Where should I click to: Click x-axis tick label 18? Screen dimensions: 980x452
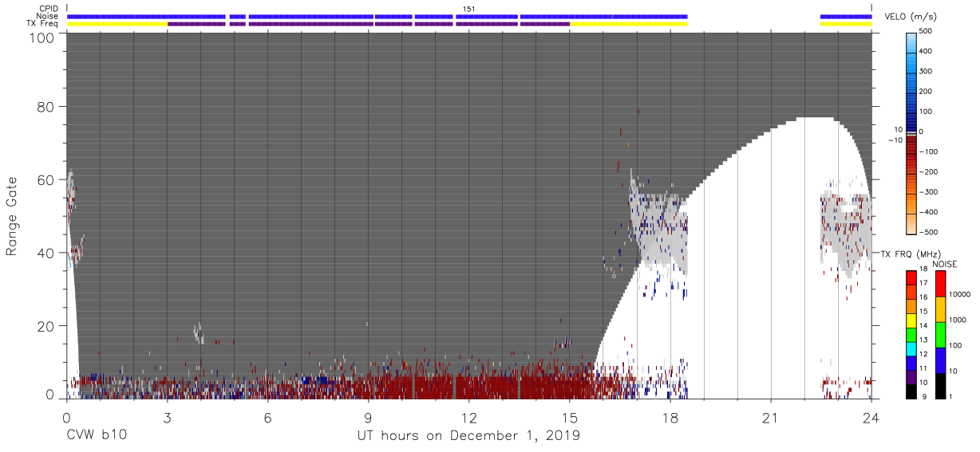[670, 417]
